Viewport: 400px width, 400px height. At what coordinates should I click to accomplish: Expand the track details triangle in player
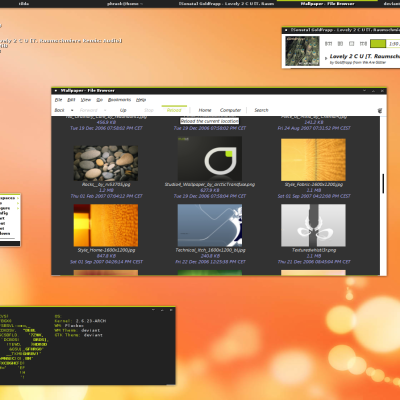tap(326, 58)
